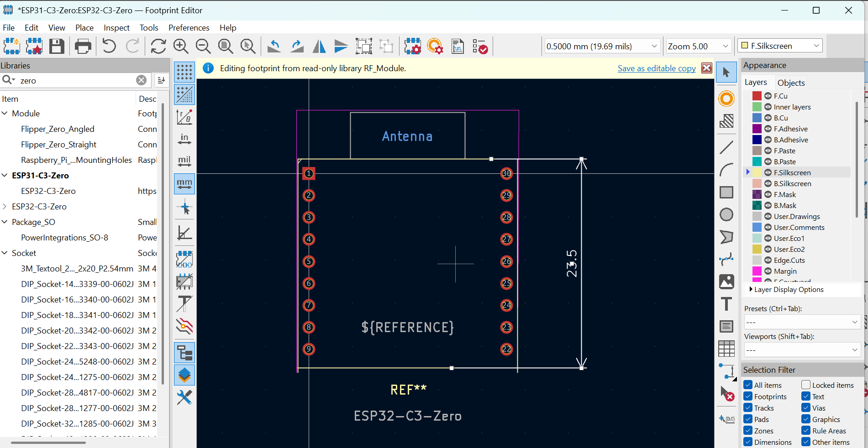Hide the F.Cu layer eye icon

pos(768,96)
